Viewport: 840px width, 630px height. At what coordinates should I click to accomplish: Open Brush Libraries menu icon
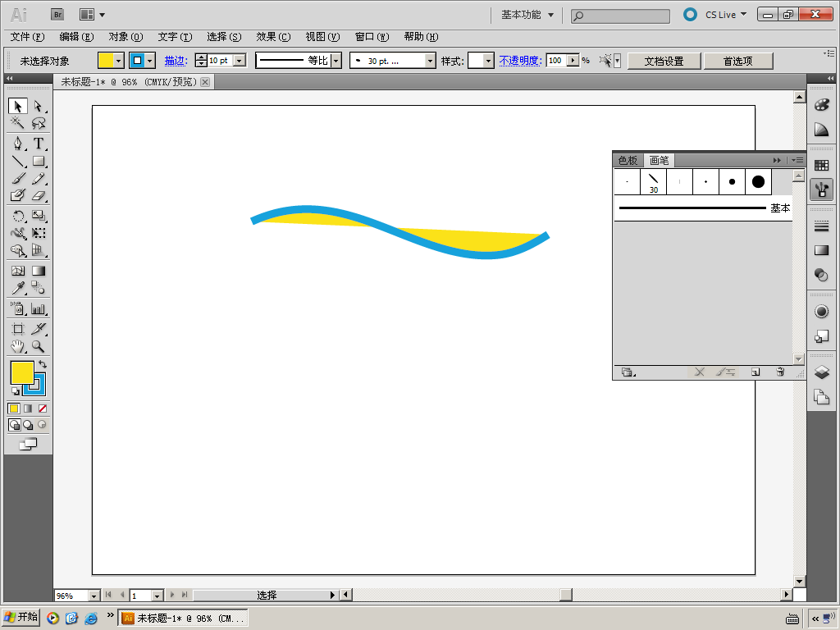(628, 372)
